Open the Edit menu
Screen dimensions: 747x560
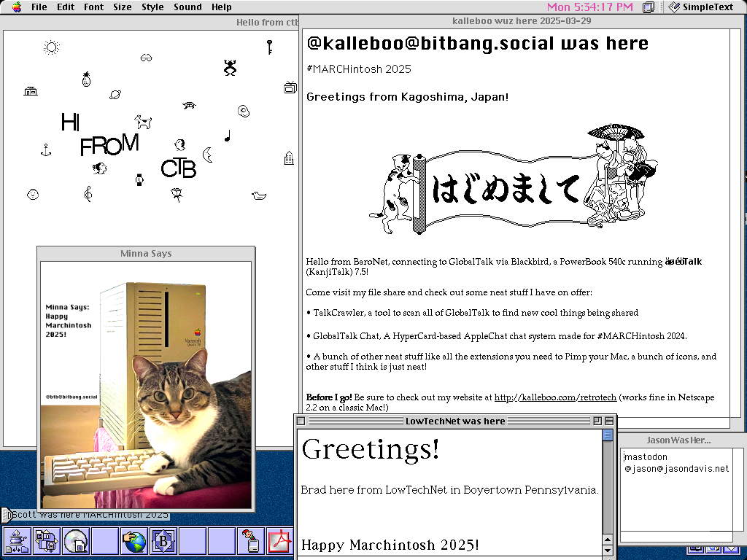[65, 7]
